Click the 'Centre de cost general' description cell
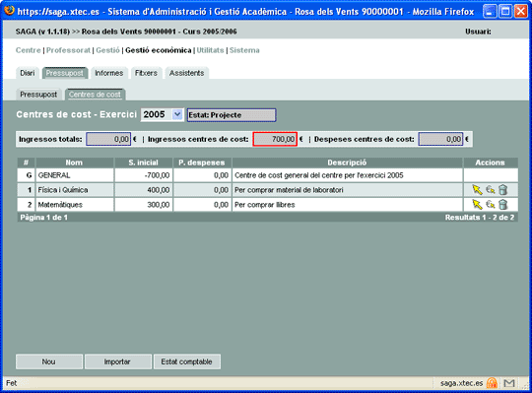Viewport: 532px width, 393px height. 347,175
